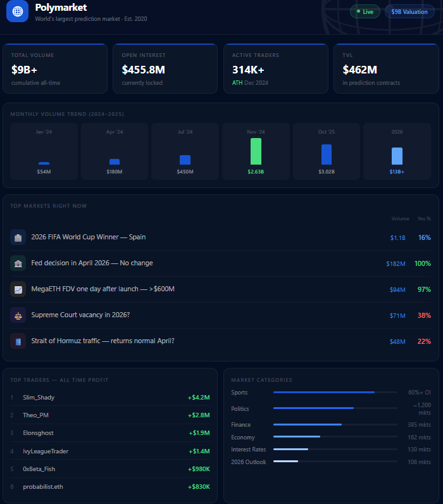Open the Active Traders stat card
Screen dimensions: 443x504
(276, 68)
